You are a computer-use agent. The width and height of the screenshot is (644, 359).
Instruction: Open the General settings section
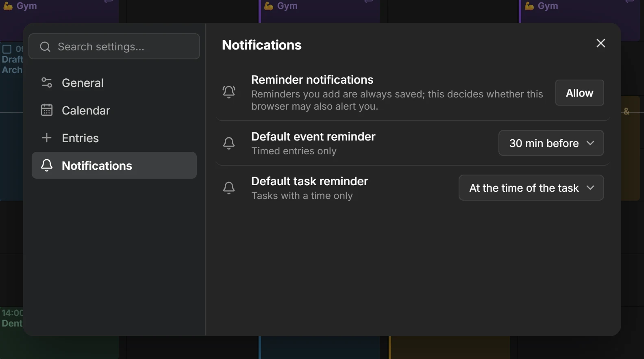tap(114, 83)
